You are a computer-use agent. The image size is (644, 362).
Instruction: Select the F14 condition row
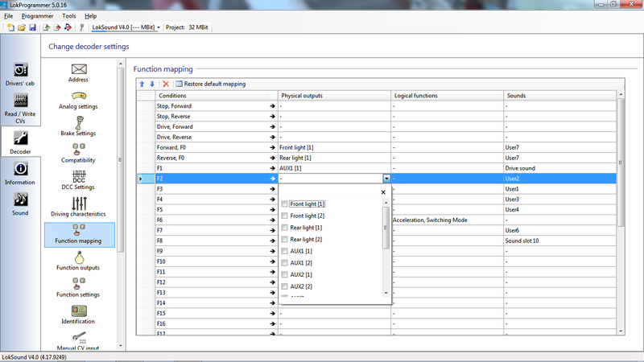click(217, 303)
